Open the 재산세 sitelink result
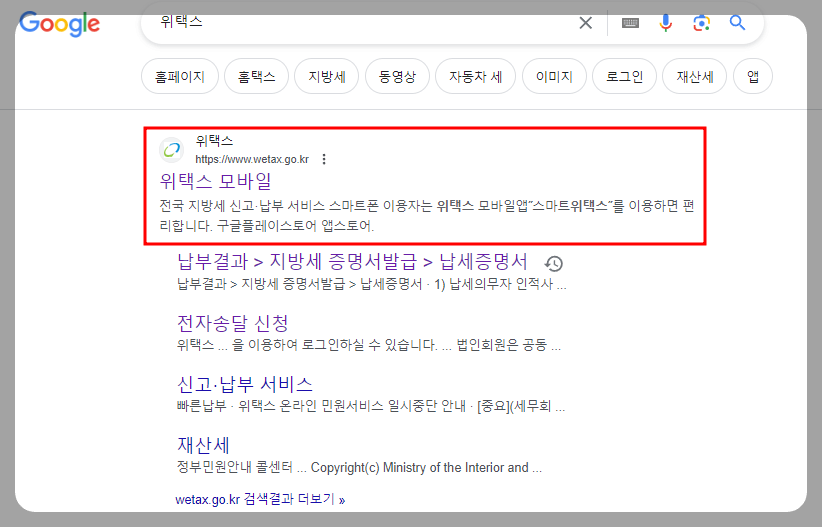 click(203, 445)
